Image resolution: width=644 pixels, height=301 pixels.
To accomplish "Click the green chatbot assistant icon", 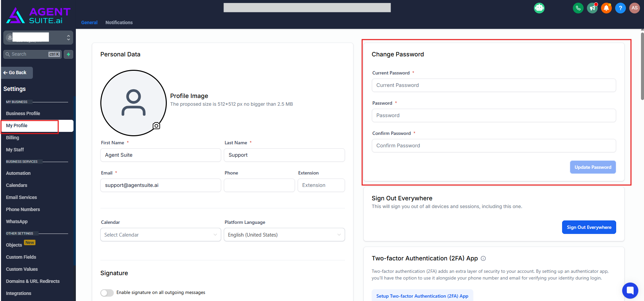I will 539,8.
